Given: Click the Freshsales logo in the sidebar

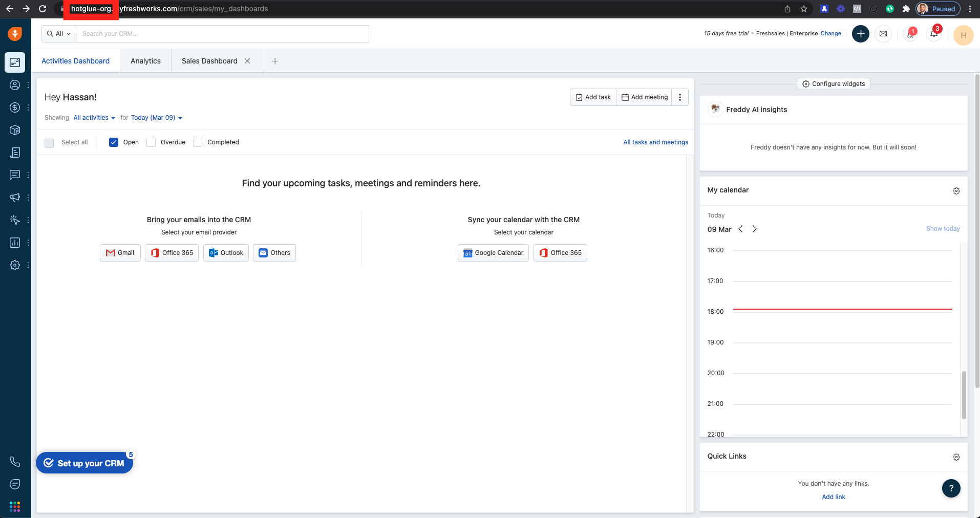Looking at the screenshot, I should [x=15, y=34].
